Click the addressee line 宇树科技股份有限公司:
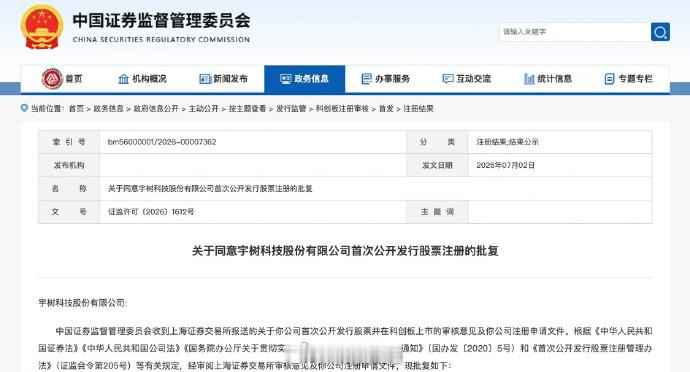This screenshot has height=372, width=690. pyautogui.click(x=82, y=303)
